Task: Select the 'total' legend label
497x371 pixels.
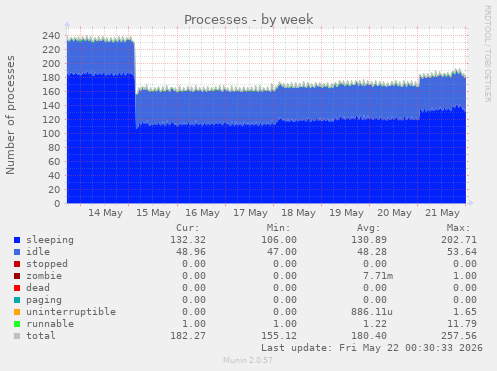Action: [x=41, y=336]
